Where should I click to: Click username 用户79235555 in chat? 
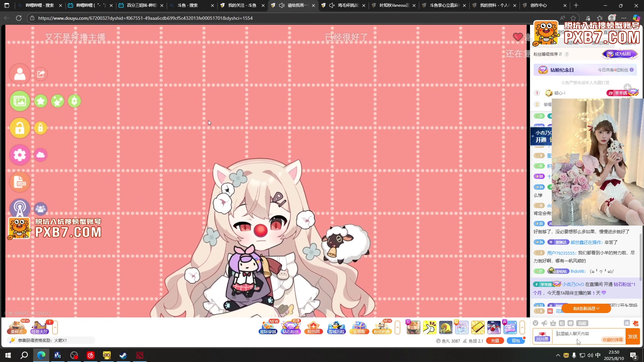pyautogui.click(x=561, y=253)
